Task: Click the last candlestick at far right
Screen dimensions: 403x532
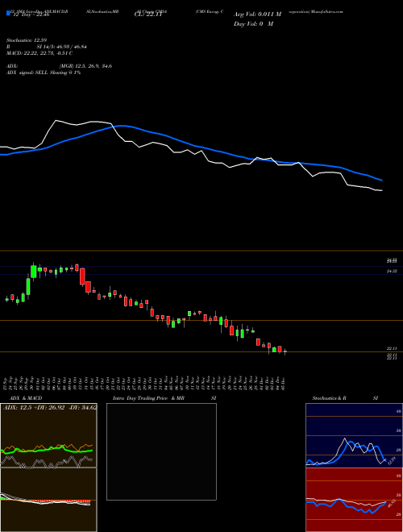Action: point(285,351)
